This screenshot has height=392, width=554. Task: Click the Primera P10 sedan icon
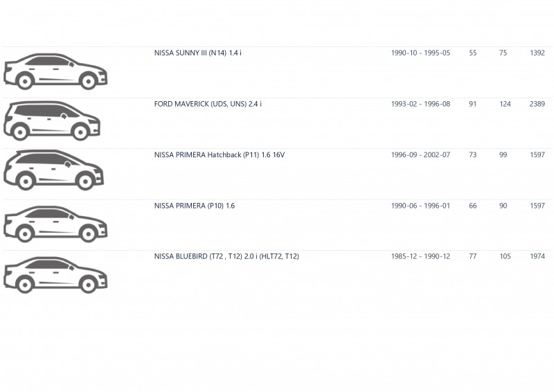(55, 224)
